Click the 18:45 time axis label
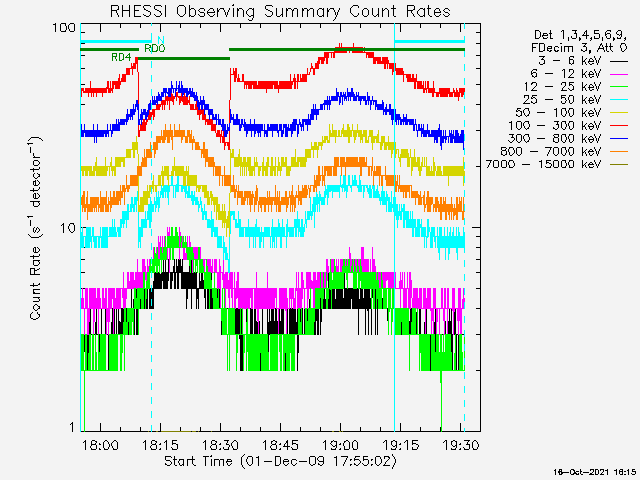 pyautogui.click(x=280, y=445)
